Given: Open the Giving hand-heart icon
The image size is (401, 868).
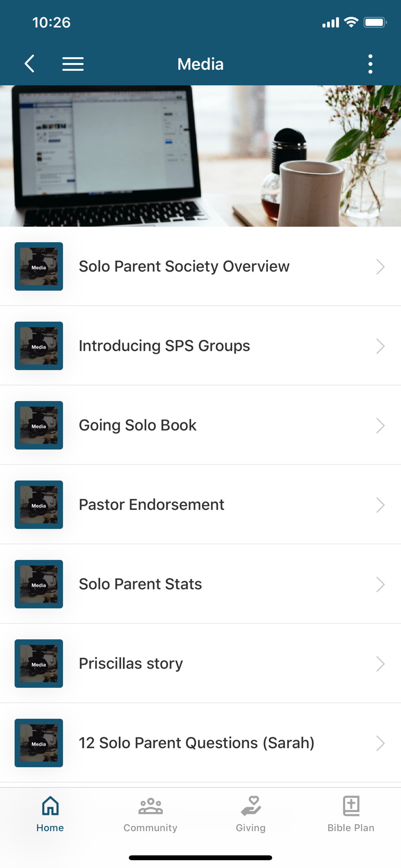Looking at the screenshot, I should tap(251, 806).
